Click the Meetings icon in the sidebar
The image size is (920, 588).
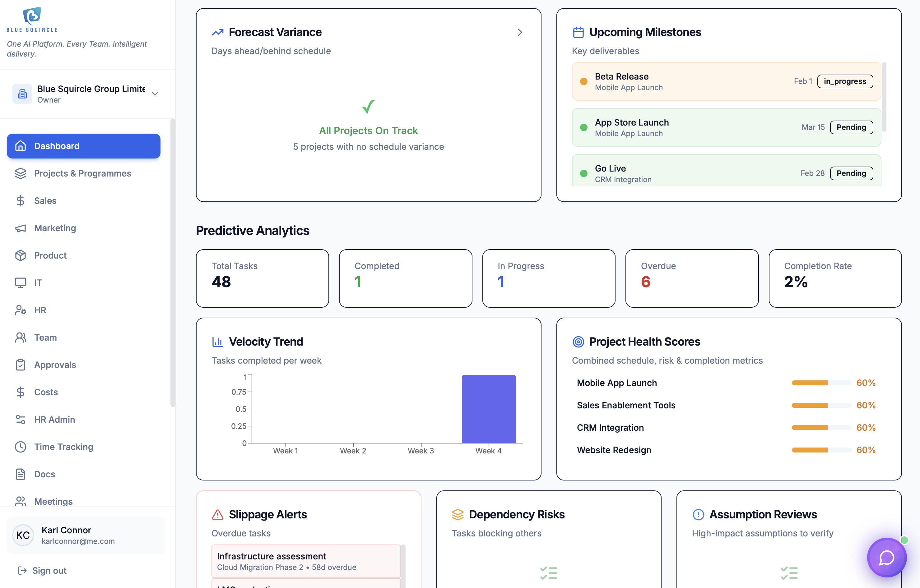click(21, 501)
